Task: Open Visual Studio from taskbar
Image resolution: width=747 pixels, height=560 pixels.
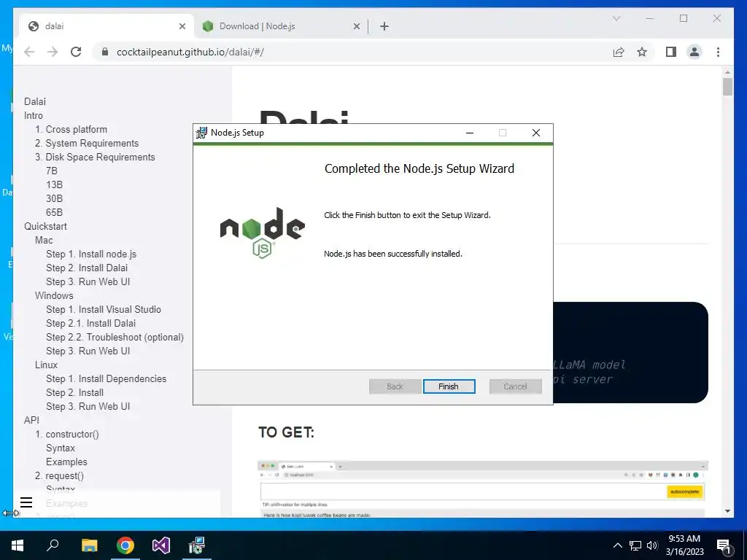Action: (x=161, y=545)
